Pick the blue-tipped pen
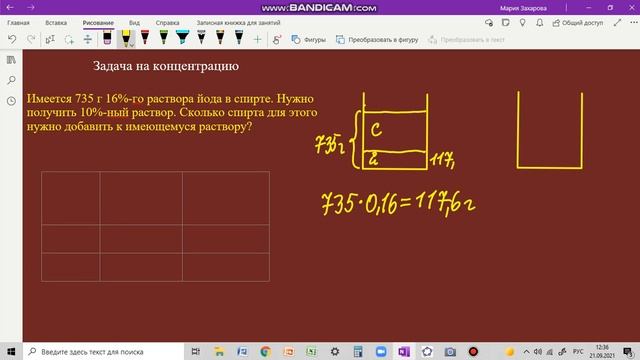This screenshot has width=640, height=360. (239, 38)
